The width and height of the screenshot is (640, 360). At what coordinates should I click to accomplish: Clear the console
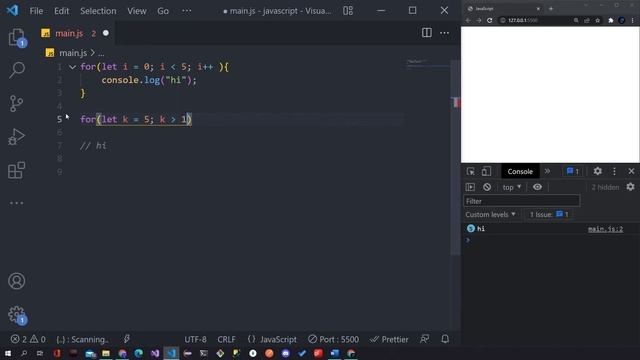click(487, 187)
